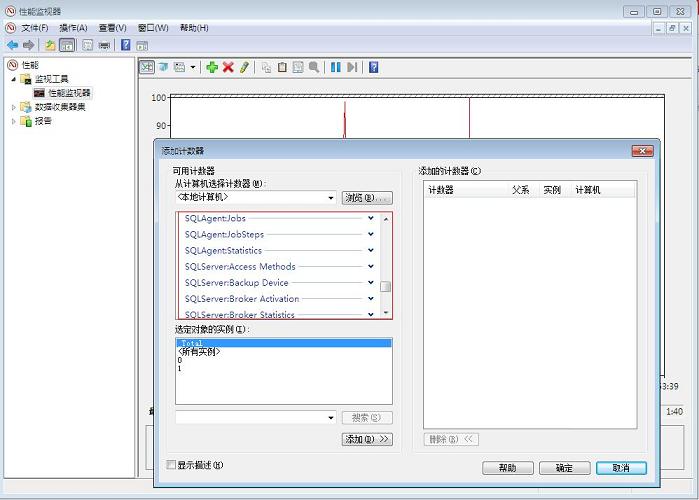Screen dimensions: 699x500
Task: Open the 操作(A) menu
Action: point(73,28)
